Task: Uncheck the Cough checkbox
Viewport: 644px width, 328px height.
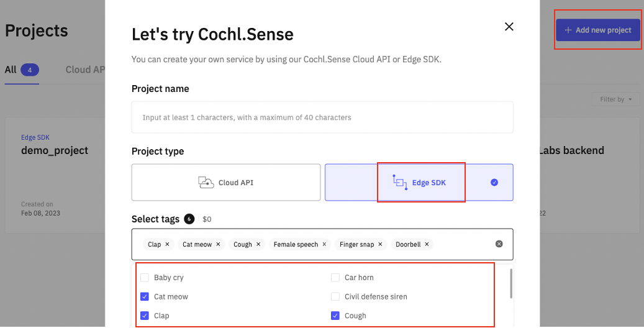Action: (335, 316)
